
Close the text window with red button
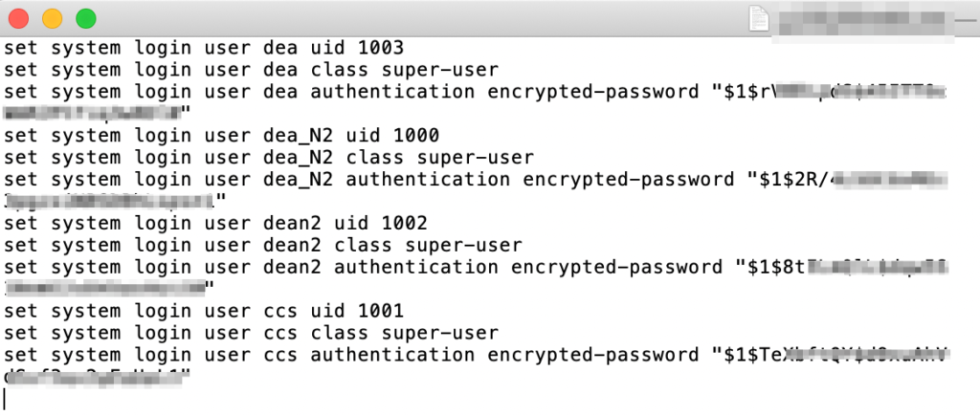19,19
